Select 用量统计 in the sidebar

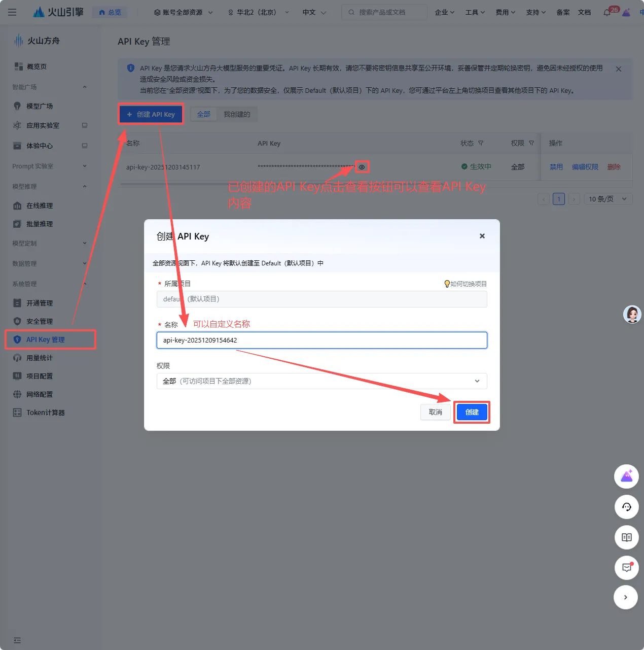click(x=39, y=358)
